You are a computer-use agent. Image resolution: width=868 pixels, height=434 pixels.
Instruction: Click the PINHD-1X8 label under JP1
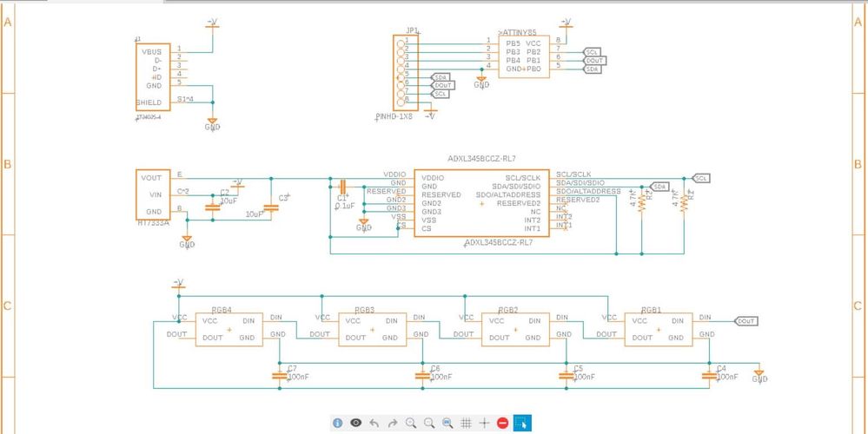394,117
